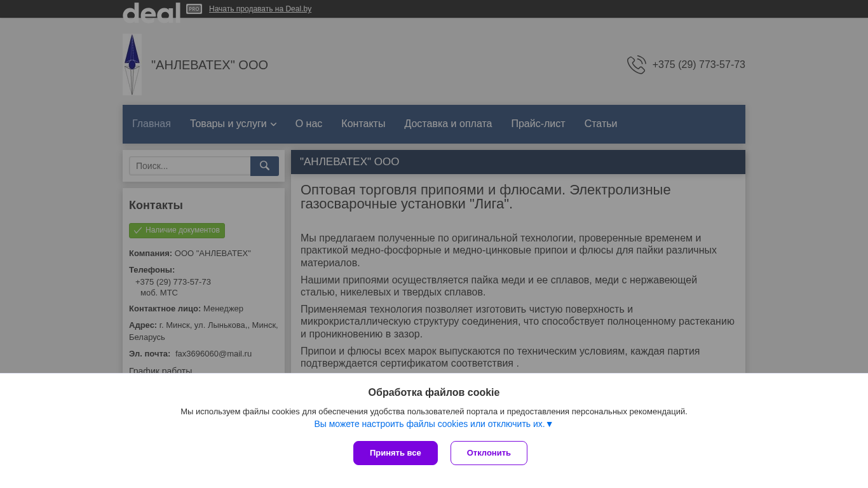The width and height of the screenshot is (868, 488).
Task: Click the PRO badge icon
Action: click(x=194, y=9)
